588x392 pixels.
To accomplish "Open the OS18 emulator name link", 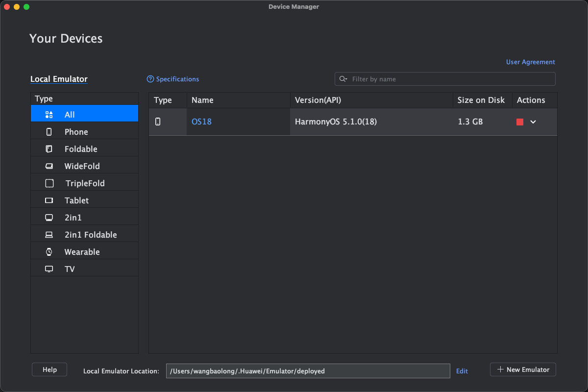I will (201, 122).
